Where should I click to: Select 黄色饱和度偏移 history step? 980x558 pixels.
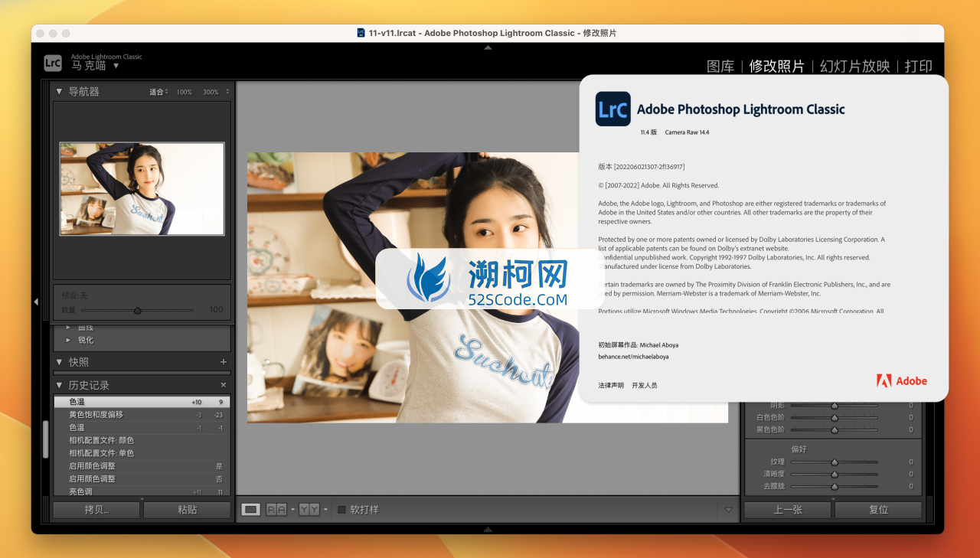pyautogui.click(x=142, y=414)
